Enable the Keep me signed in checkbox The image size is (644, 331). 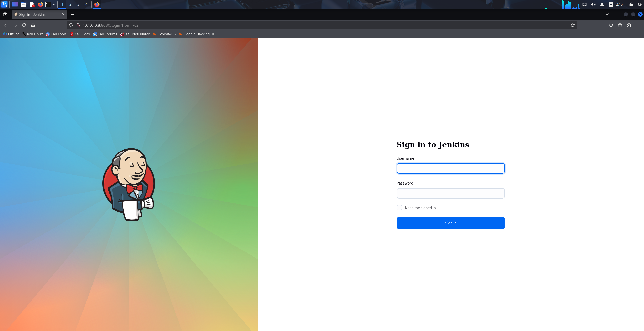[399, 208]
